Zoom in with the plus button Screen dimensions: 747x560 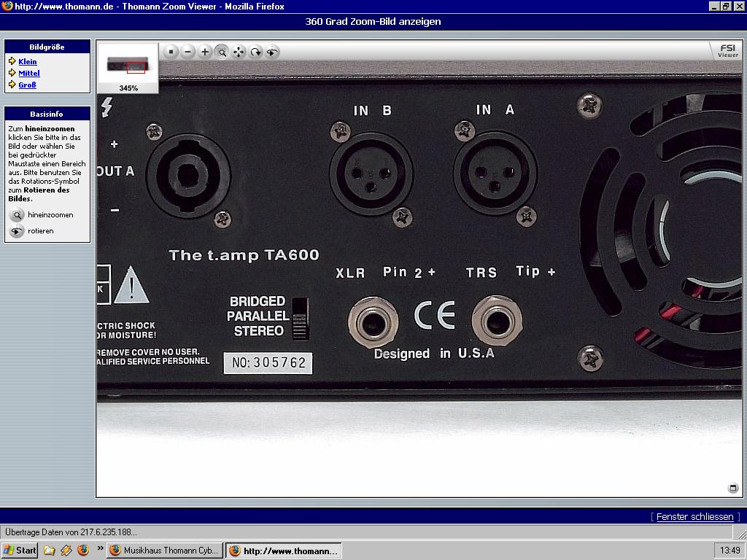(205, 52)
